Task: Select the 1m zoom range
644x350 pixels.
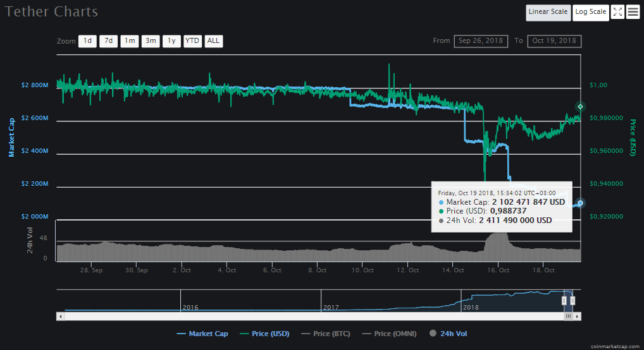Action: click(129, 41)
